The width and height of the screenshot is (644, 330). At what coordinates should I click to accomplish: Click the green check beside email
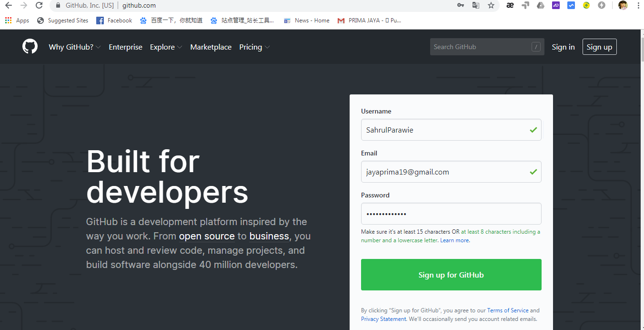[533, 172]
